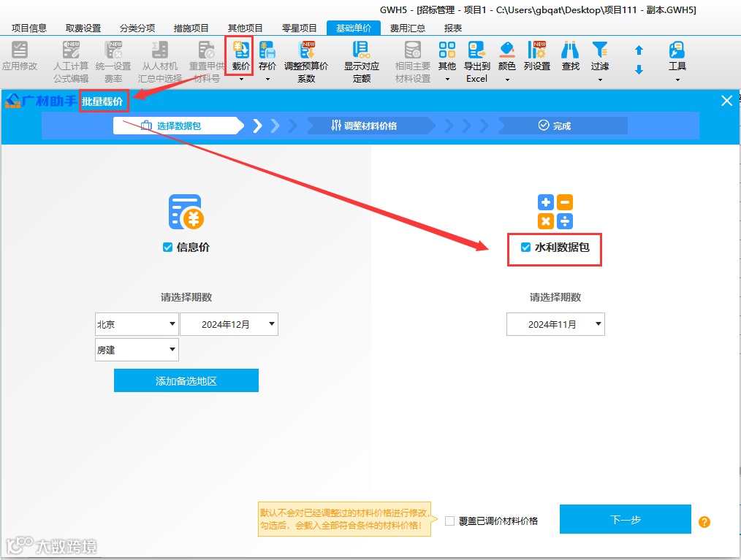
Task: Switch to 取费设置 tab
Action: pyautogui.click(x=83, y=28)
